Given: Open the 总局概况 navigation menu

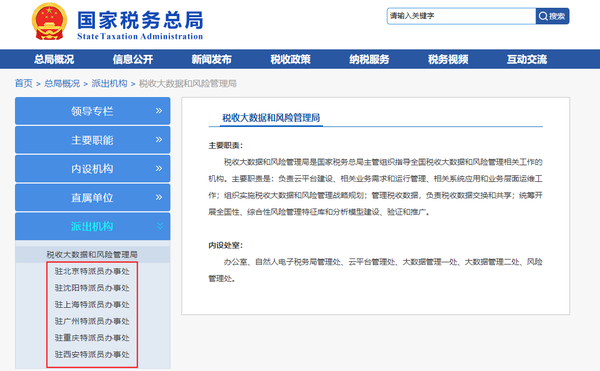Looking at the screenshot, I should click(54, 59).
